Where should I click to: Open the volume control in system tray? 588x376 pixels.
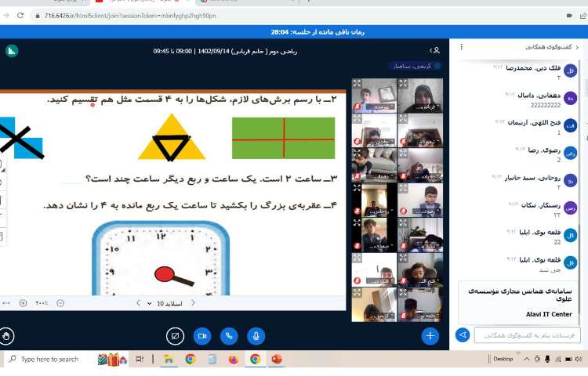(x=579, y=359)
